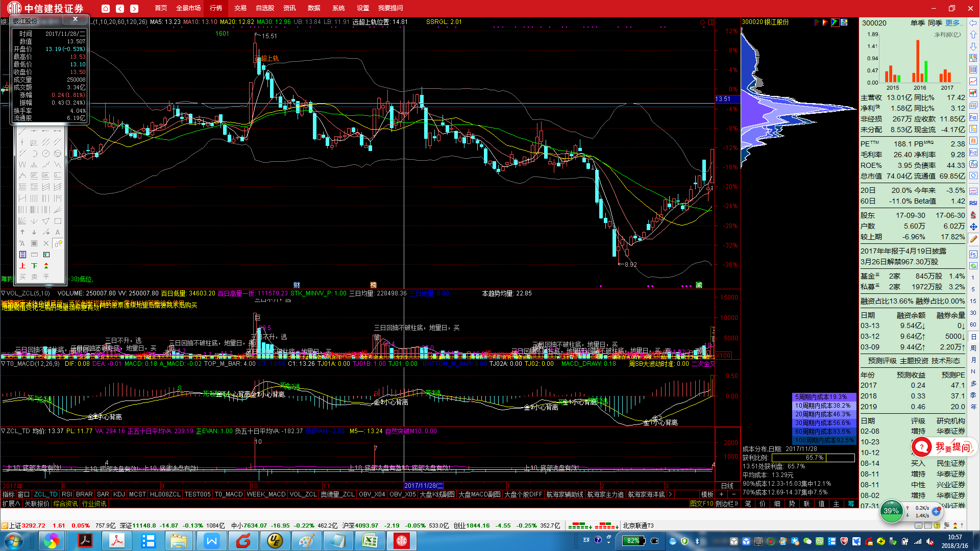Click the down arrow icon in right sidebar
This screenshot has height=551, width=980.
973,46
